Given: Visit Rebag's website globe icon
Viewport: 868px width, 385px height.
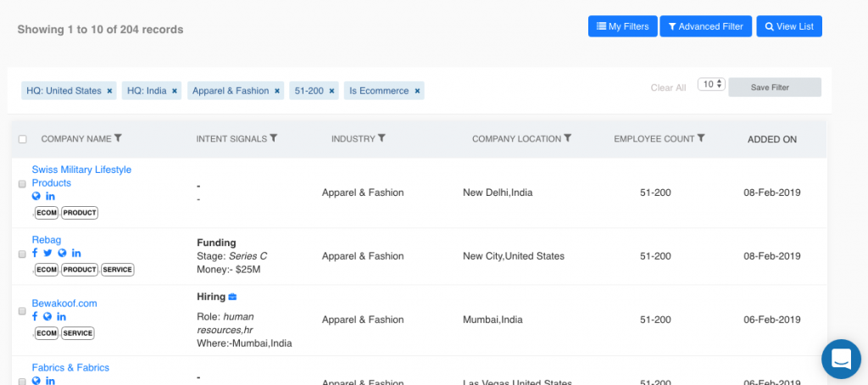Looking at the screenshot, I should 62,254.
